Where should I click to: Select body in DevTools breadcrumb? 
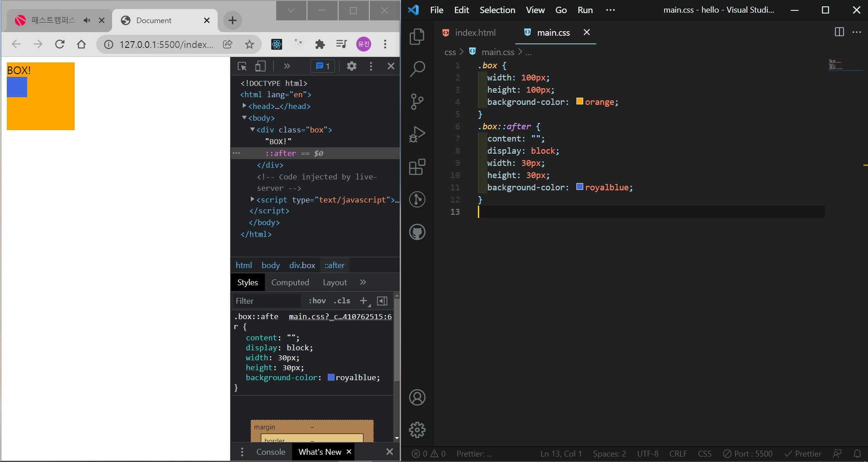coord(271,265)
